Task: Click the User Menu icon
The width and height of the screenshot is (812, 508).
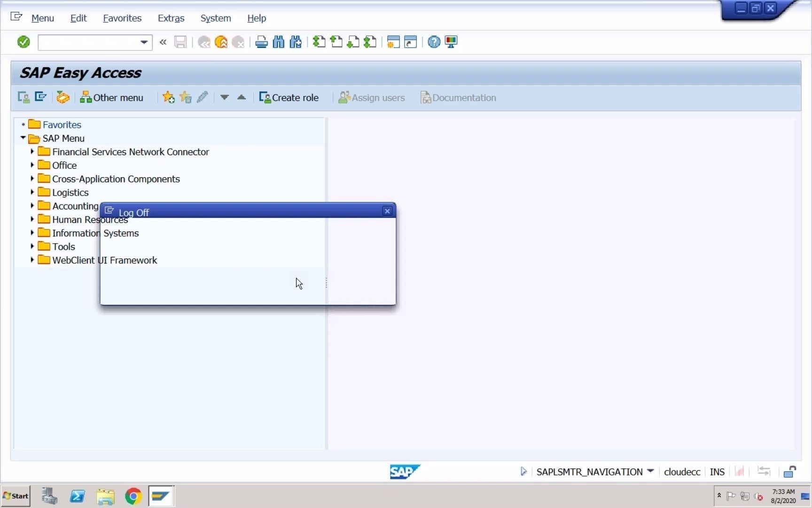Action: pyautogui.click(x=23, y=97)
